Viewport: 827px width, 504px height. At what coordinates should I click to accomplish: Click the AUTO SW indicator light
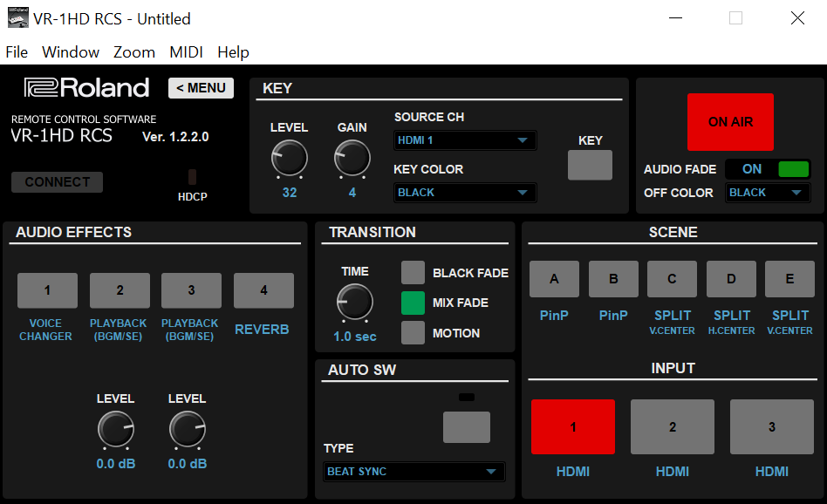click(467, 397)
